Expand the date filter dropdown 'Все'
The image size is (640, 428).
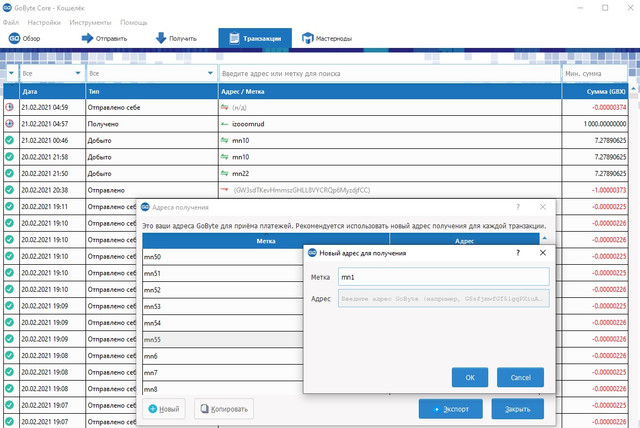click(52, 73)
